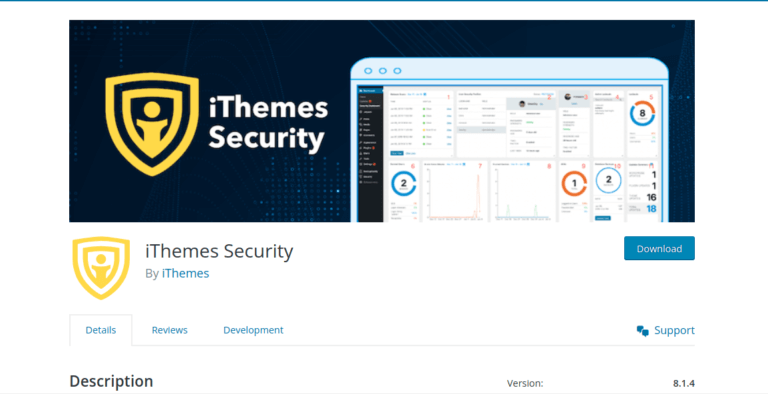
Task: Follow the iThemes author link
Action: 186,273
